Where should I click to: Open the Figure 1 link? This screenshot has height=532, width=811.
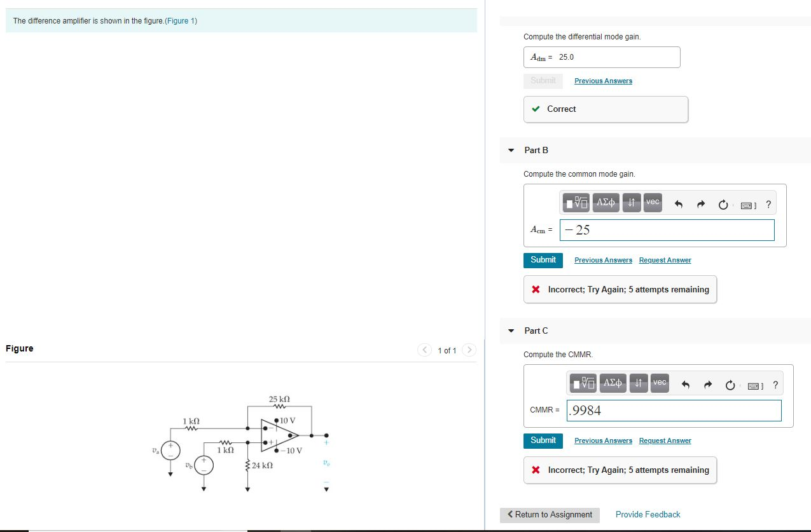181,21
